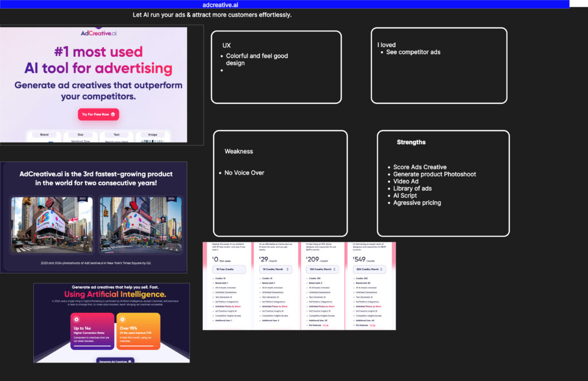Select the 'Weakness' note card
Image resolution: width=588 pixels, height=381 pixels.
tap(280, 183)
